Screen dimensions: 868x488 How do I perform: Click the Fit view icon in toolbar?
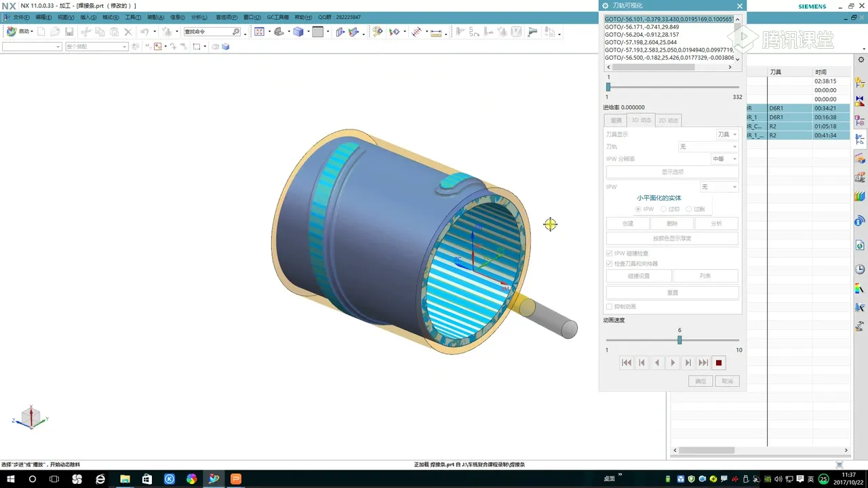[259, 32]
